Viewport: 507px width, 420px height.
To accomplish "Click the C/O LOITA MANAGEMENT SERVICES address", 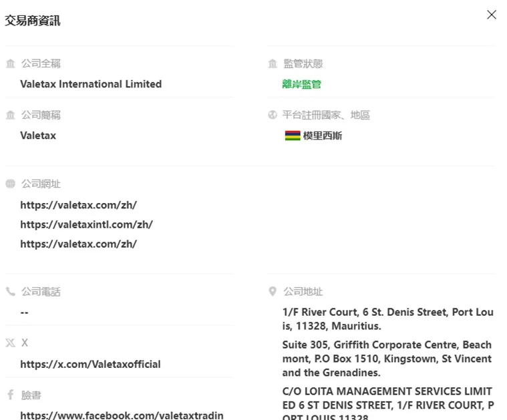I will pyautogui.click(x=387, y=403).
